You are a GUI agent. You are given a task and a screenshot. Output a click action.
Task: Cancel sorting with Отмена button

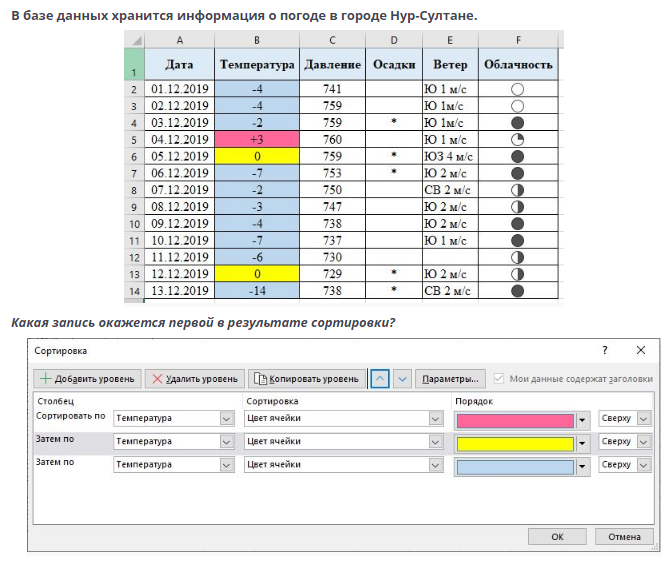click(x=624, y=537)
